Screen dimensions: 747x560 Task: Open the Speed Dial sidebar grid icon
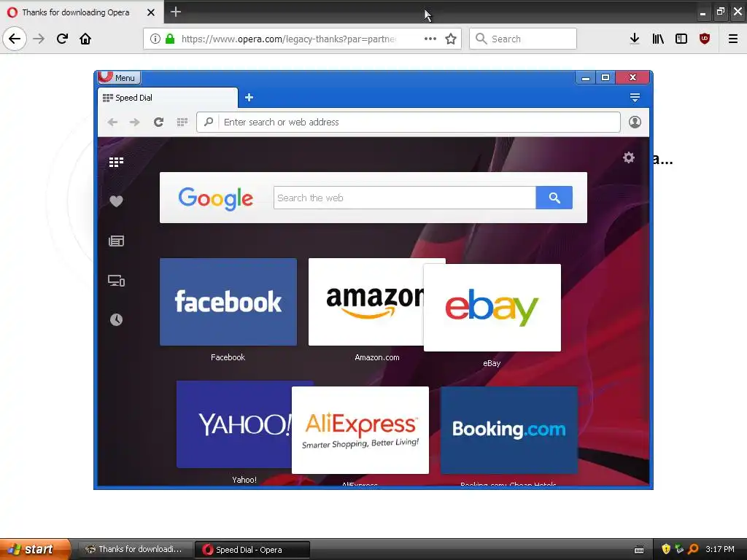[116, 163]
